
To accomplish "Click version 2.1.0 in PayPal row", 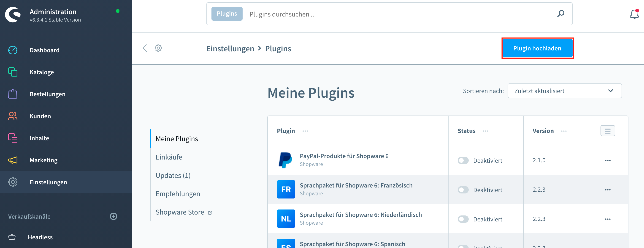I will 539,160.
